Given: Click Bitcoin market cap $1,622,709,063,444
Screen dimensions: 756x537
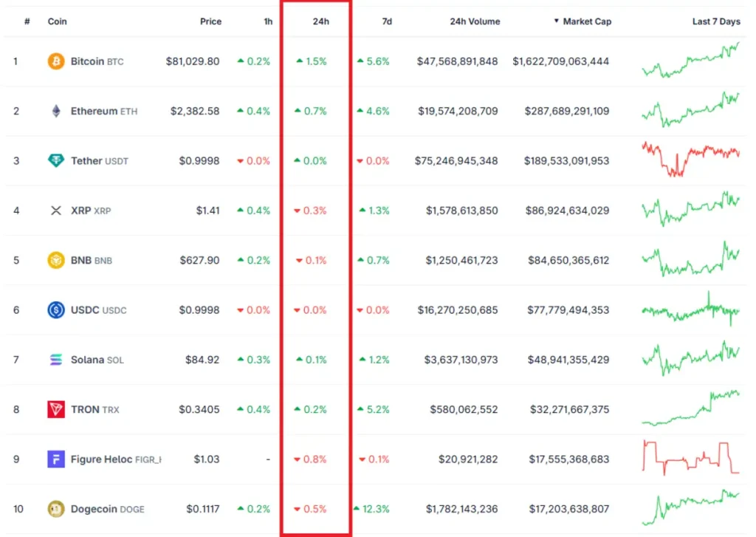Looking at the screenshot, I should point(561,61).
